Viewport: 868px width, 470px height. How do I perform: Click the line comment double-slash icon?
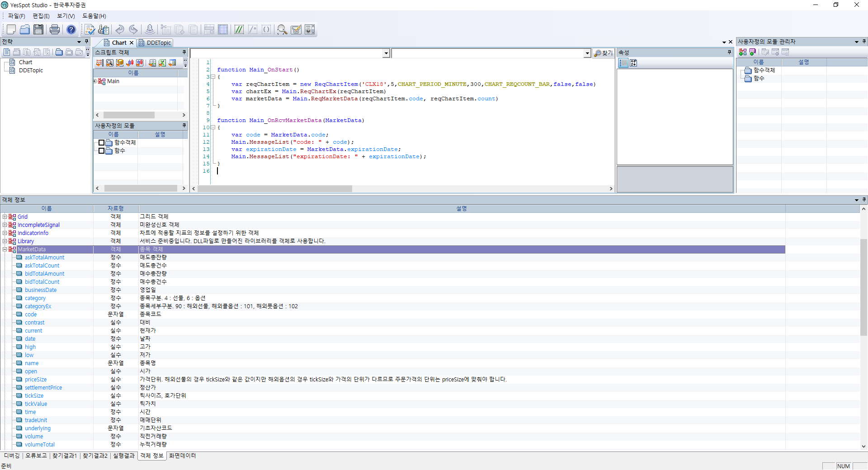[x=239, y=29]
